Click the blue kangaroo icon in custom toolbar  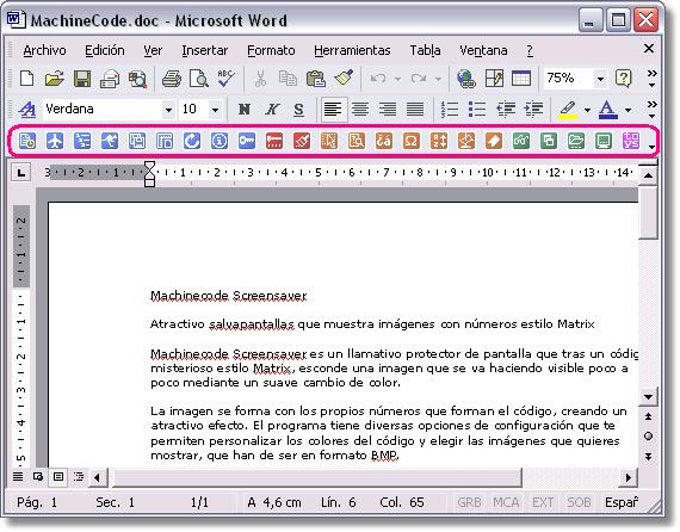point(110,141)
